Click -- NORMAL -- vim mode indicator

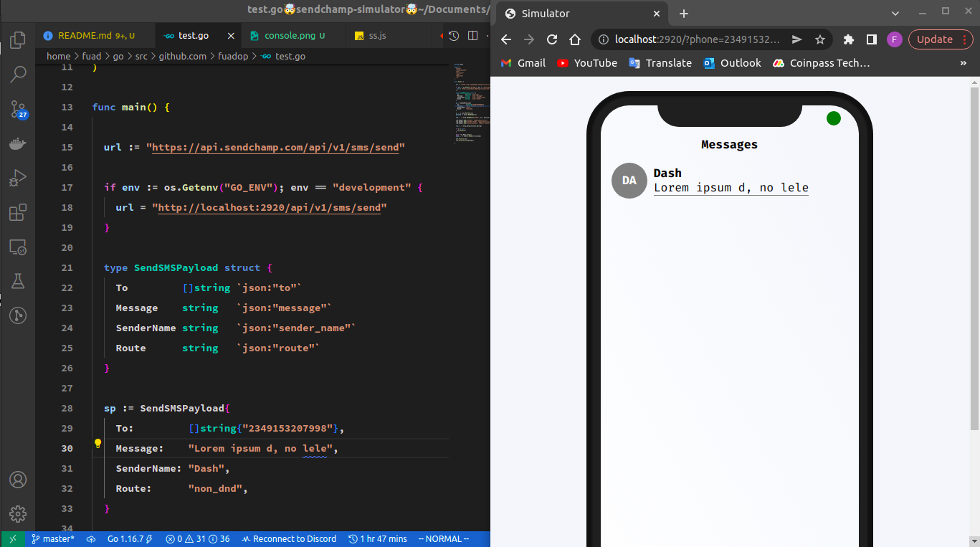(443, 539)
